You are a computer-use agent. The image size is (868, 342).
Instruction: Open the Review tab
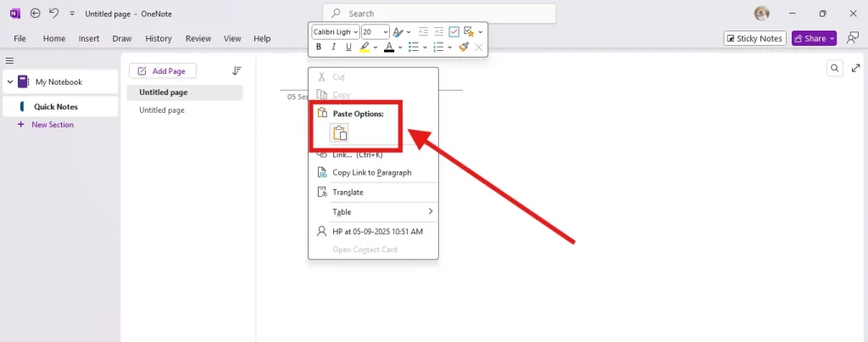[x=198, y=38]
